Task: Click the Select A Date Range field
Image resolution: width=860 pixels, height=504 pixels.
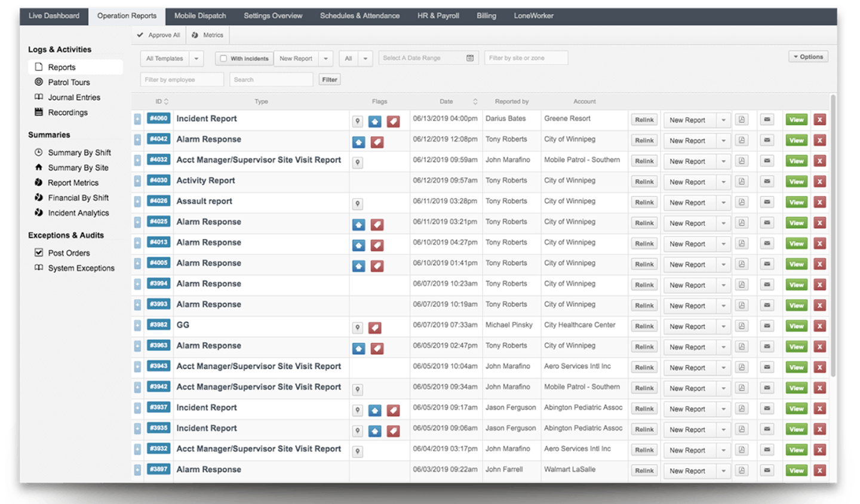Action: point(428,58)
